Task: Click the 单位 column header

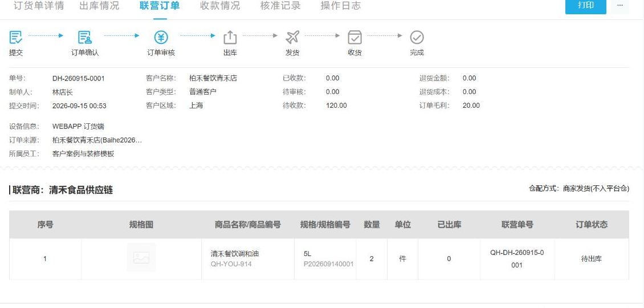Action: tap(403, 225)
